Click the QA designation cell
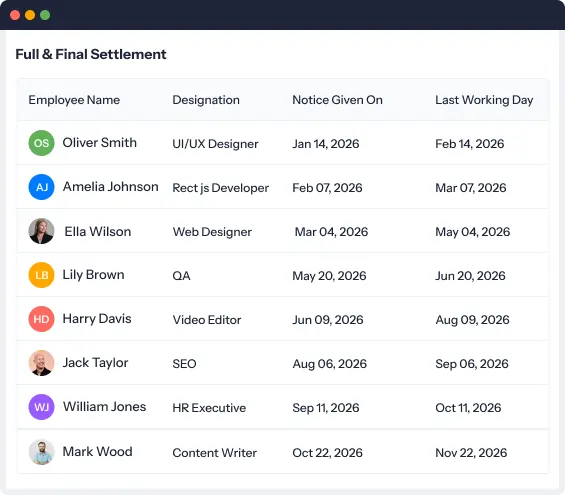Viewport: 565px width, 495px height. (x=181, y=276)
